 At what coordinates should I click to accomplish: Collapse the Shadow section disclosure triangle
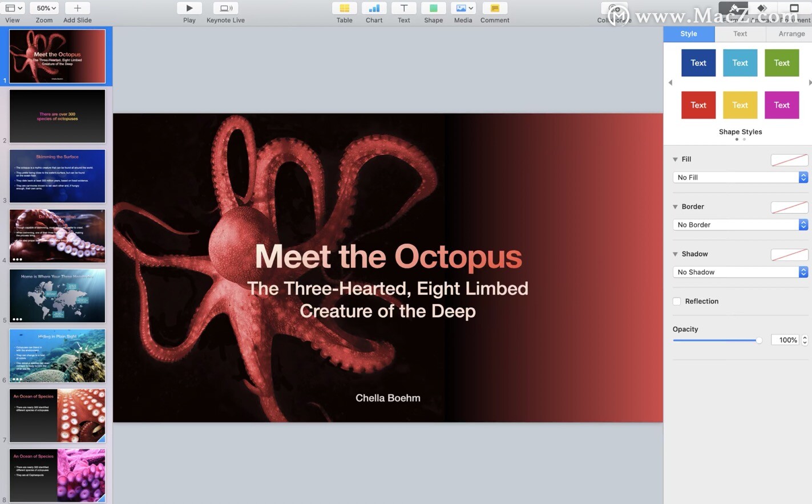point(675,254)
